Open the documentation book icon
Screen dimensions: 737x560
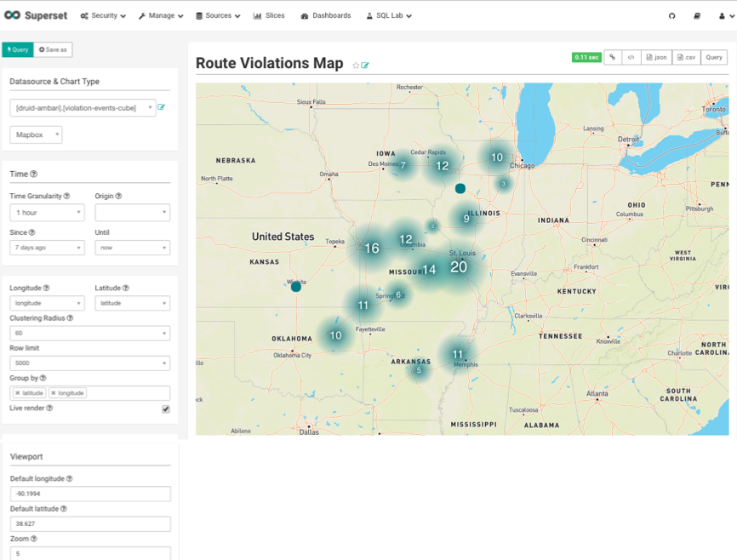(x=697, y=15)
